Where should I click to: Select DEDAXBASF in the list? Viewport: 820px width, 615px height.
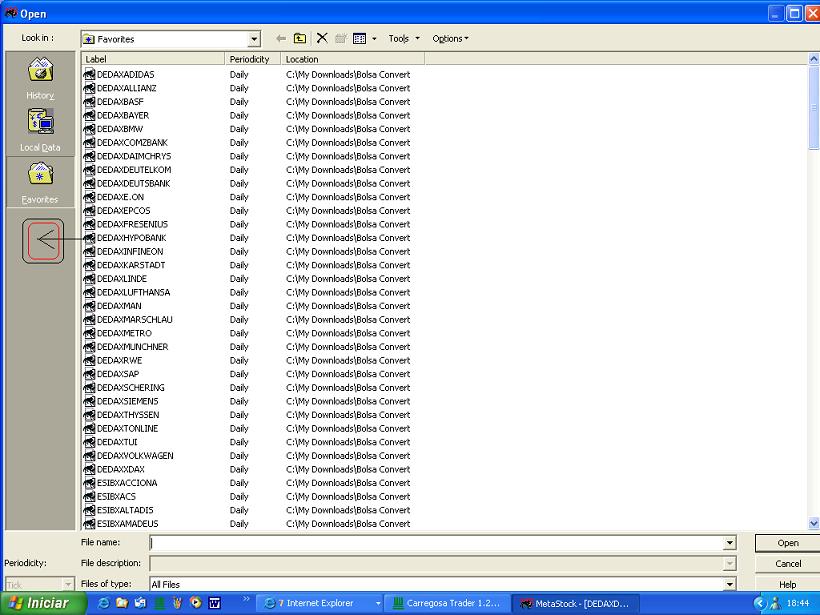[120, 101]
